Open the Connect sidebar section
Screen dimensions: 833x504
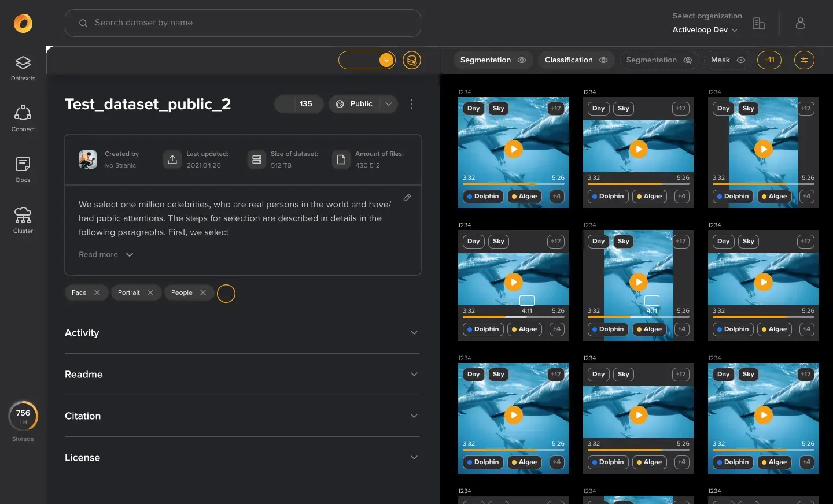click(23, 118)
